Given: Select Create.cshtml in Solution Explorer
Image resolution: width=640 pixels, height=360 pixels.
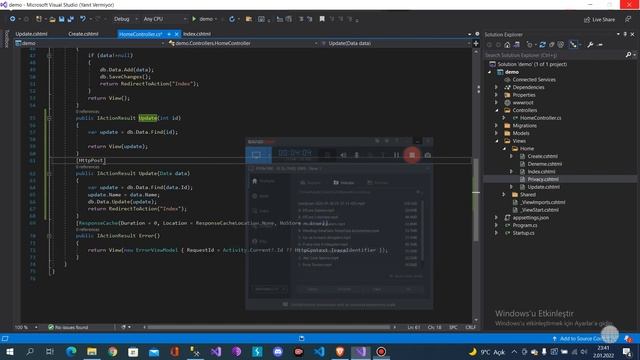Looking at the screenshot, I should [x=542, y=156].
